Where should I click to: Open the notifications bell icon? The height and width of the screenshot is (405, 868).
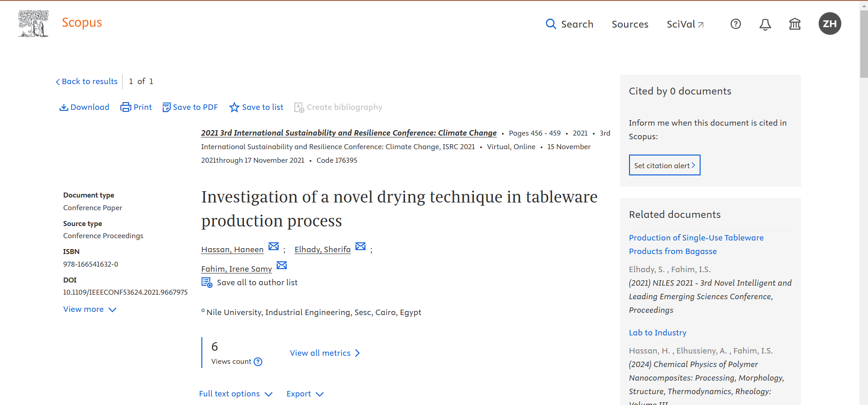[x=765, y=24]
